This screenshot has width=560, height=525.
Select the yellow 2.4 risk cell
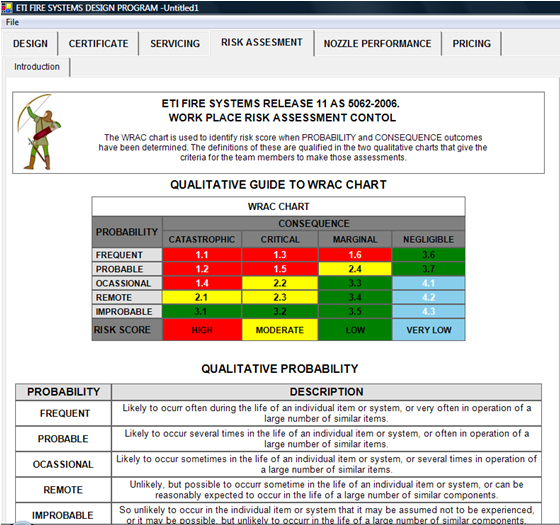tap(355, 269)
